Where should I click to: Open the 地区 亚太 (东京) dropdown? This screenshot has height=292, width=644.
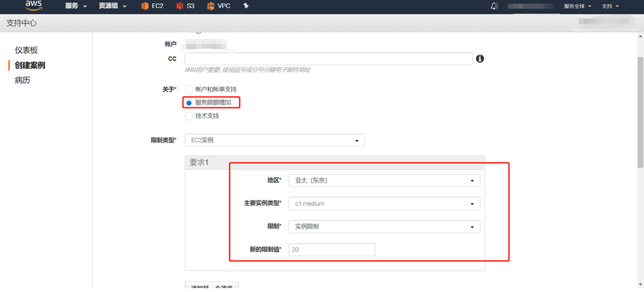(384, 181)
